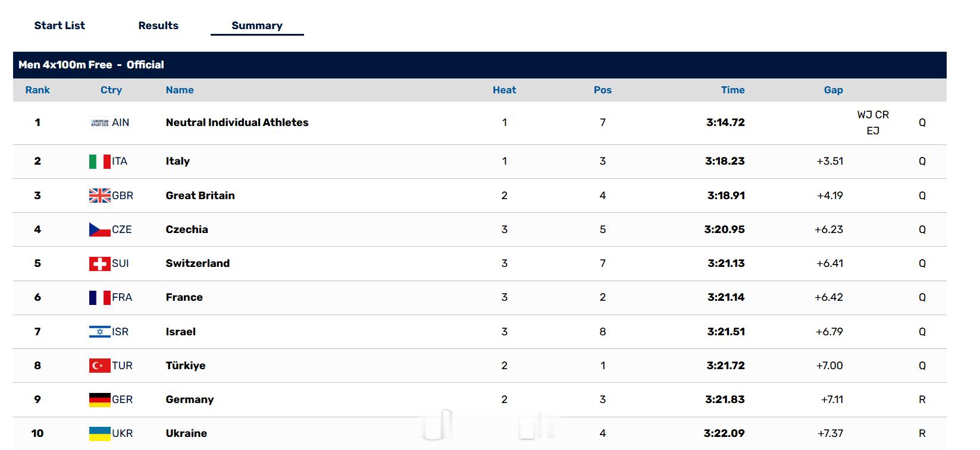Screen dimensions: 980x450
Task: Click the Israel flag icon
Action: click(100, 332)
